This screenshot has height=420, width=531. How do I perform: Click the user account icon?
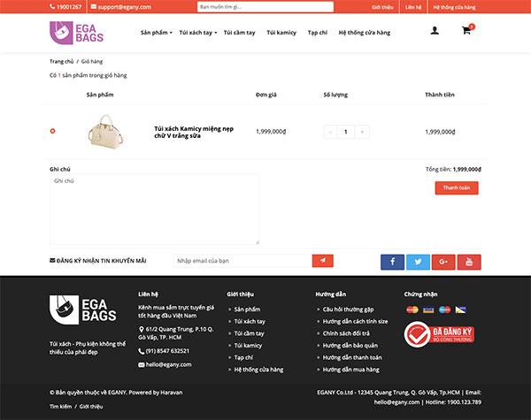435,31
